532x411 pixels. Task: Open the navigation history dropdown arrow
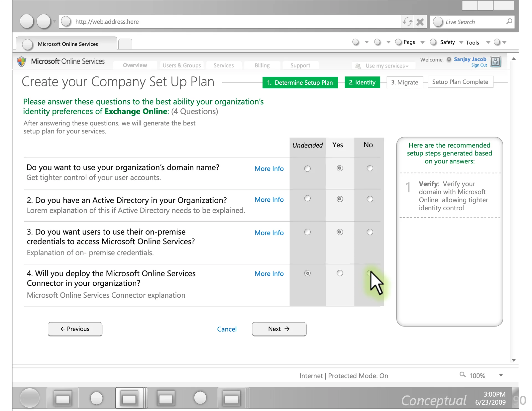coord(55,22)
